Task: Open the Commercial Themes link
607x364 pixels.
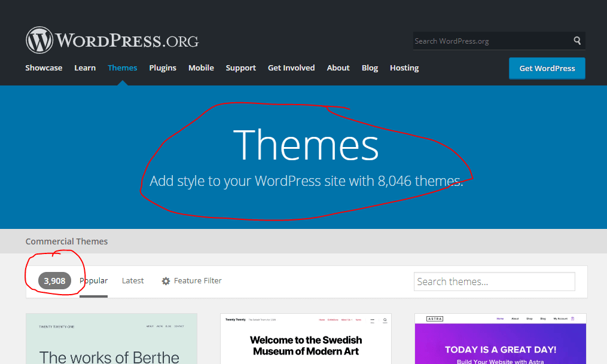Action: 66,241
